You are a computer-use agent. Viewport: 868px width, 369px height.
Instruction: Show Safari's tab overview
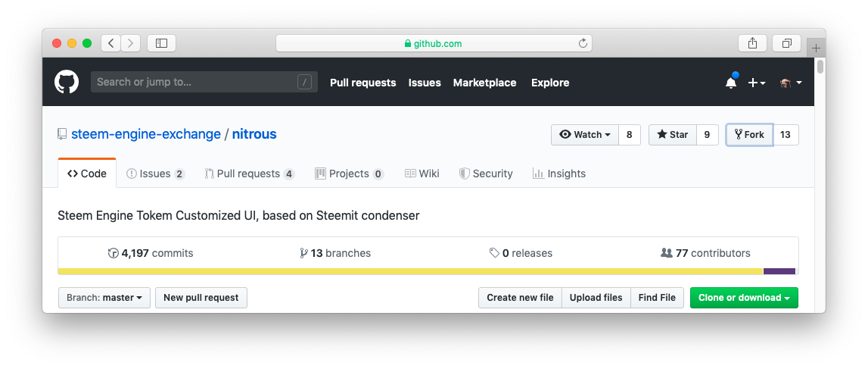(787, 43)
